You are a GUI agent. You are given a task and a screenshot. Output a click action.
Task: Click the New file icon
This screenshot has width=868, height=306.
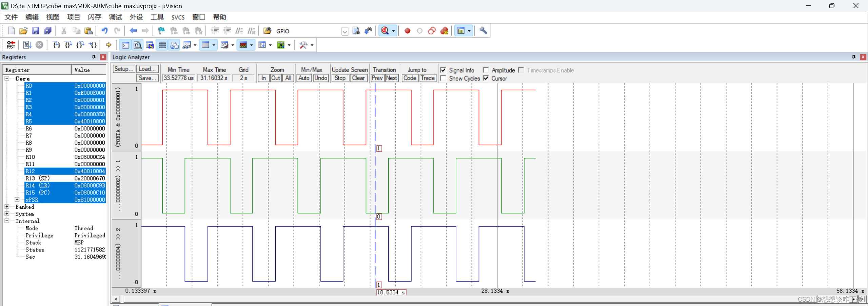click(x=11, y=31)
